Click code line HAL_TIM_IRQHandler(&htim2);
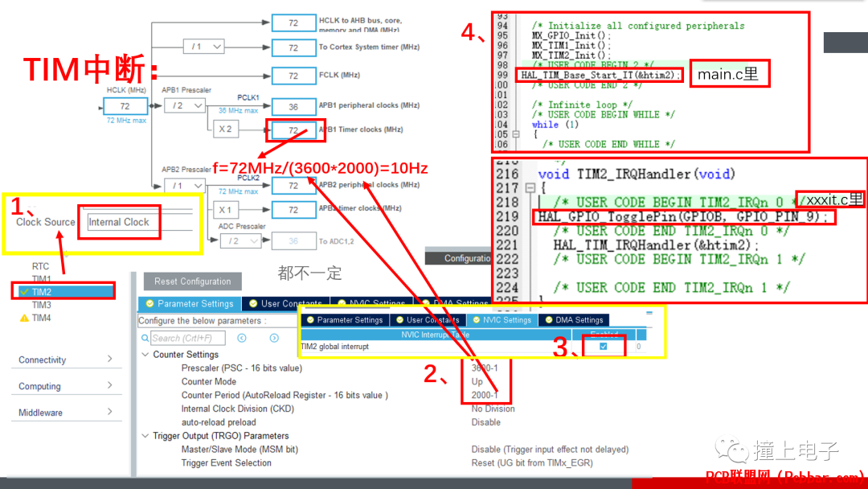This screenshot has height=489, width=868. click(656, 244)
